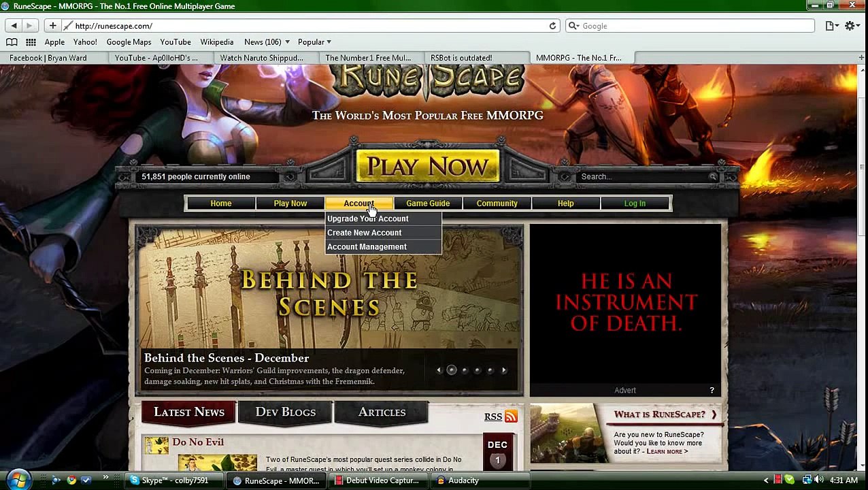
Task: Choose Create New Account from dropdown
Action: (x=383, y=233)
